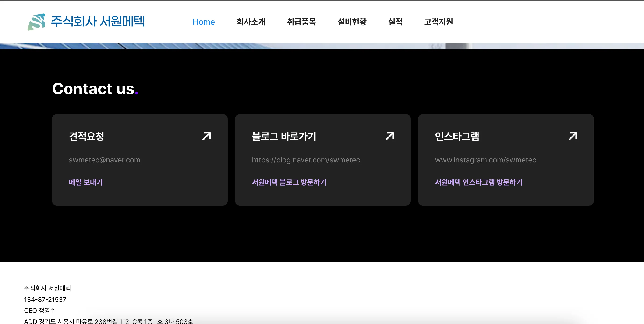Click the Contact us heading
644x324 pixels.
pyautogui.click(x=95, y=89)
